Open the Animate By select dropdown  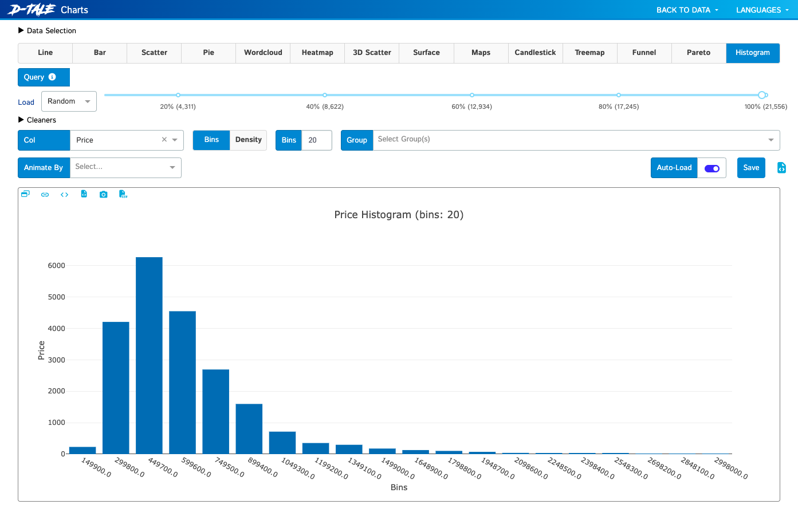pos(125,167)
